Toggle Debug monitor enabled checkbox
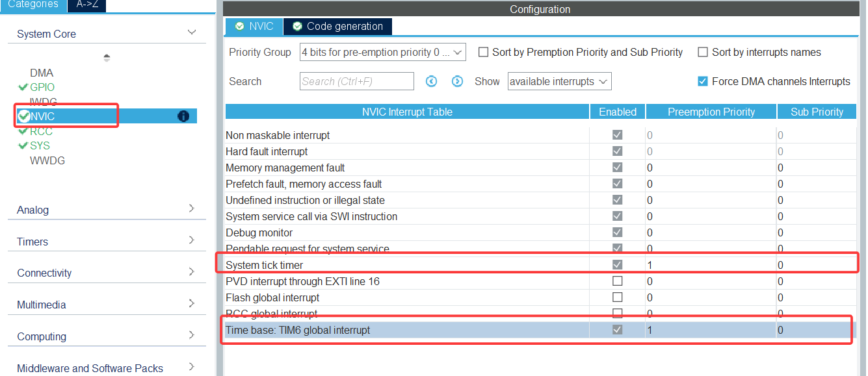This screenshot has width=868, height=376. (x=618, y=232)
